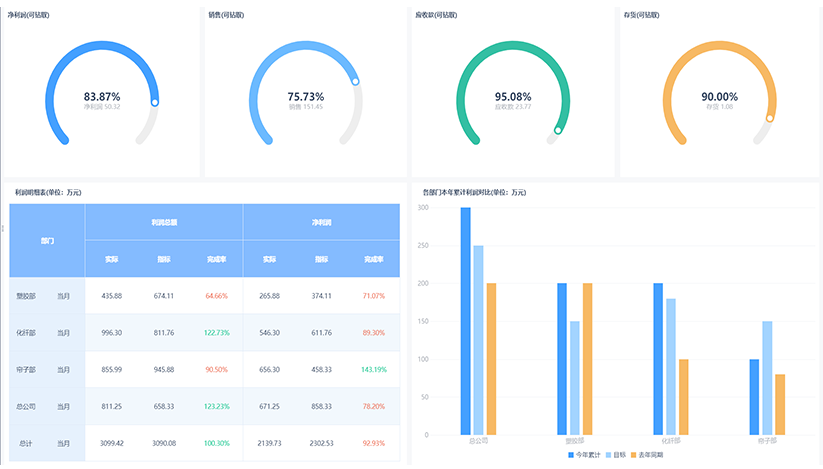823x469 pixels.
Task: Click the 部门 table header cell
Action: (47, 241)
